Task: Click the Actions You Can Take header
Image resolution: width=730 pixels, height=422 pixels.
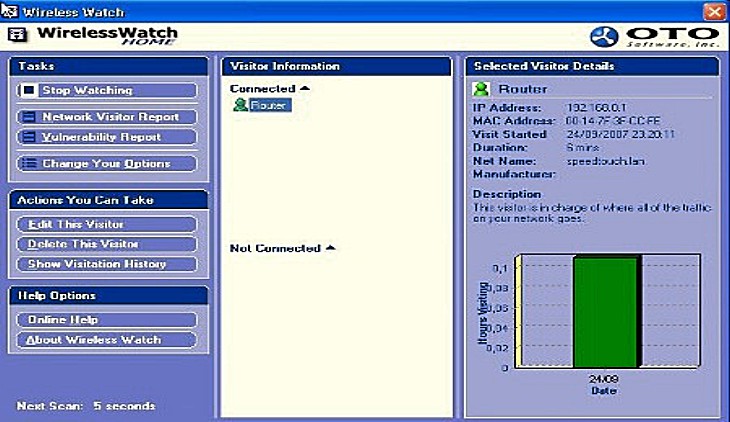Action: coord(108,200)
